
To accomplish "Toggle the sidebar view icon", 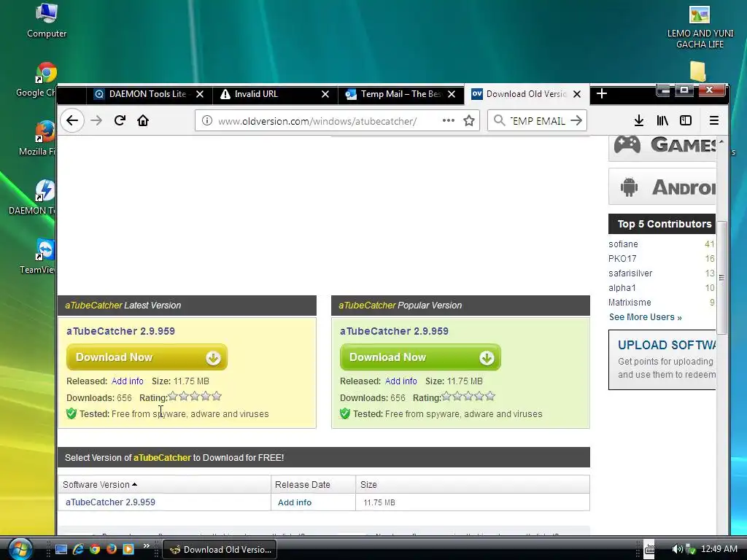I will (x=686, y=120).
